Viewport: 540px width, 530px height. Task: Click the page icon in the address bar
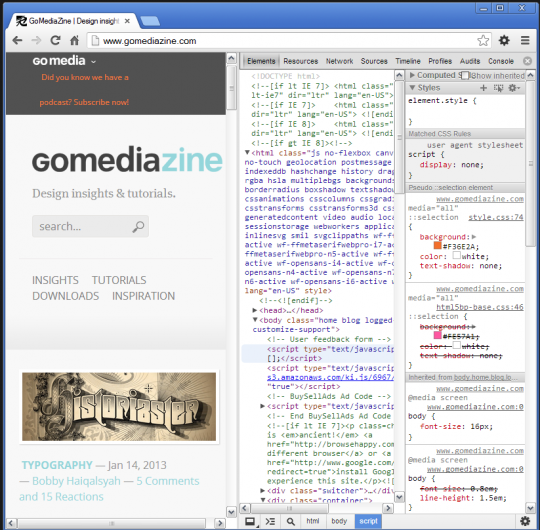95,41
